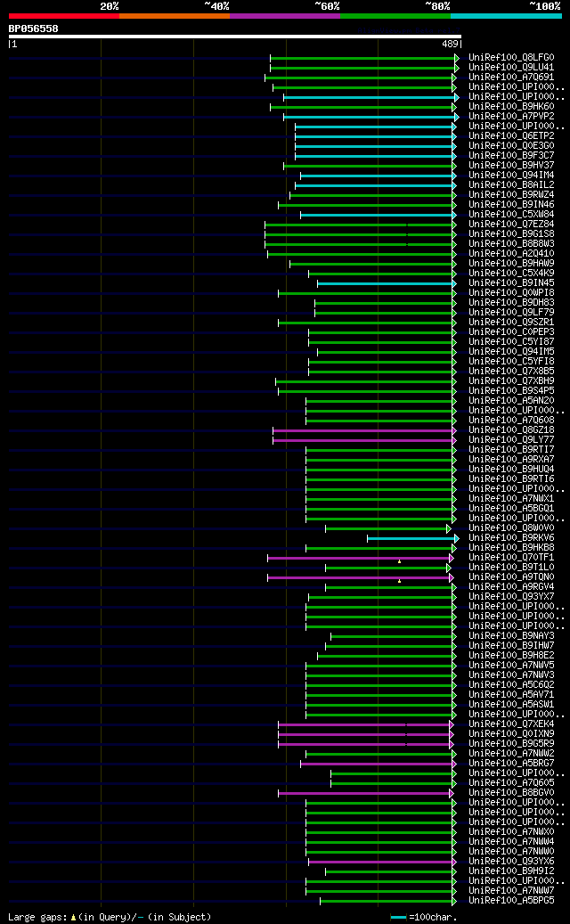Open hit UniRef100_A7PVP2
The height and width of the screenshot is (924, 570).
coord(511,117)
